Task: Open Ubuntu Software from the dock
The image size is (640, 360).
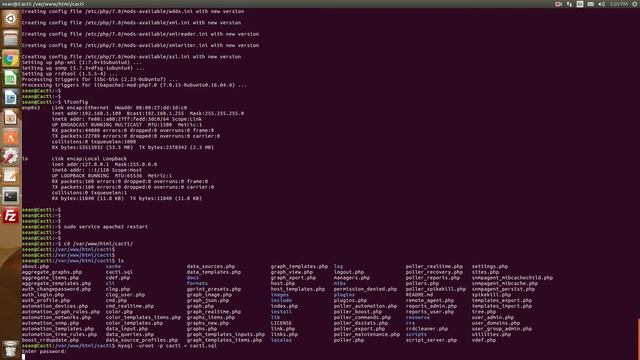Action: coord(11,137)
